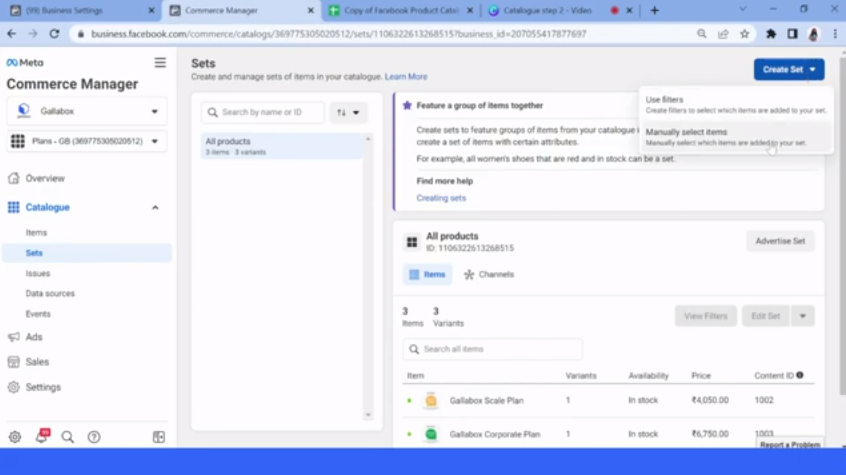Select the All products set
Viewport: 846px width, 475px height.
coord(282,146)
